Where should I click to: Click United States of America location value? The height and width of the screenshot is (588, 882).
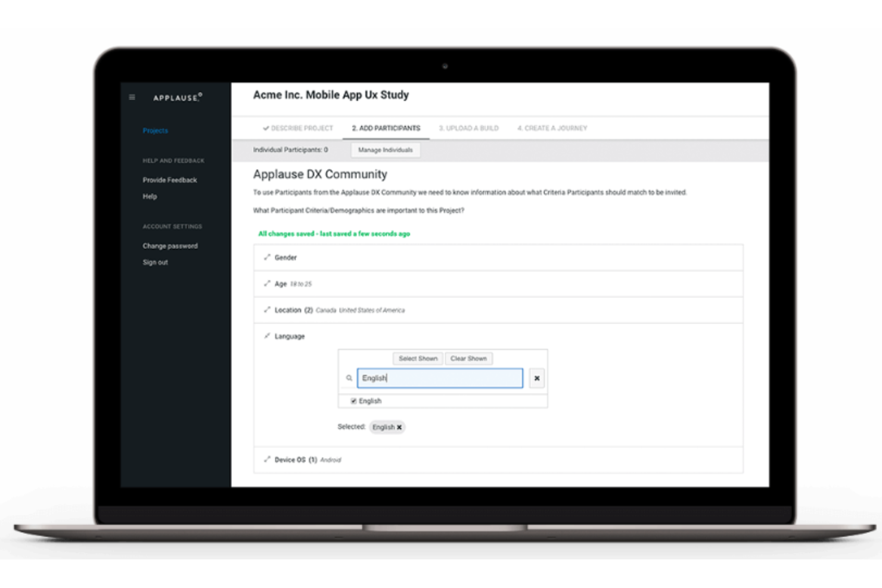pos(372,310)
